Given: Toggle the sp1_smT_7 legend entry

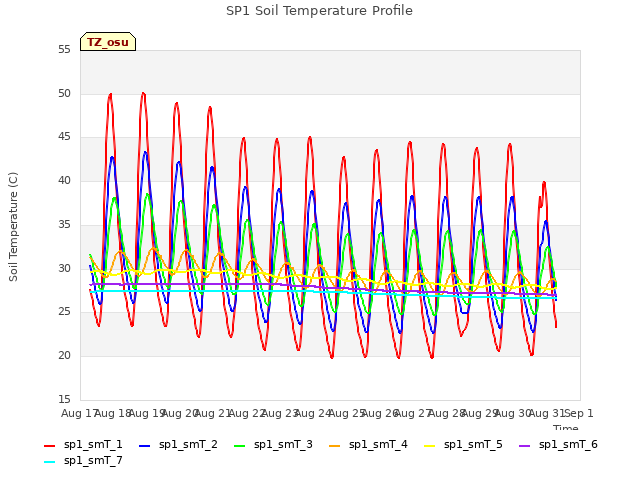Looking at the screenshot, I should pos(83,460).
